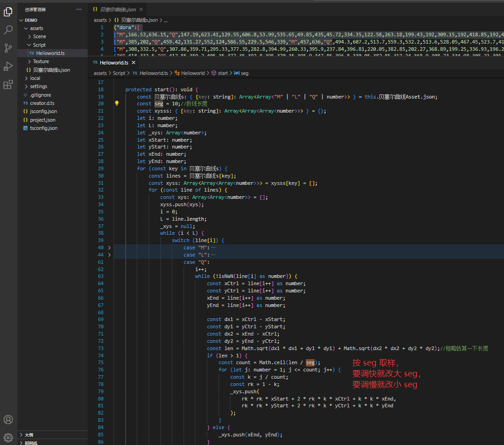This screenshot has height=445, width=504.
Task: Expand the 大纲 outline section
Action: [29, 435]
